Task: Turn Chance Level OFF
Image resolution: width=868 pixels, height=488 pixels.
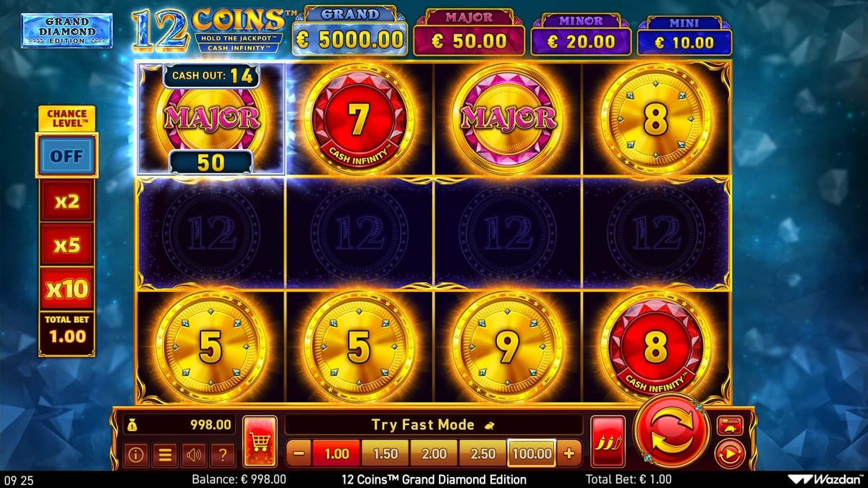Action: (x=67, y=155)
